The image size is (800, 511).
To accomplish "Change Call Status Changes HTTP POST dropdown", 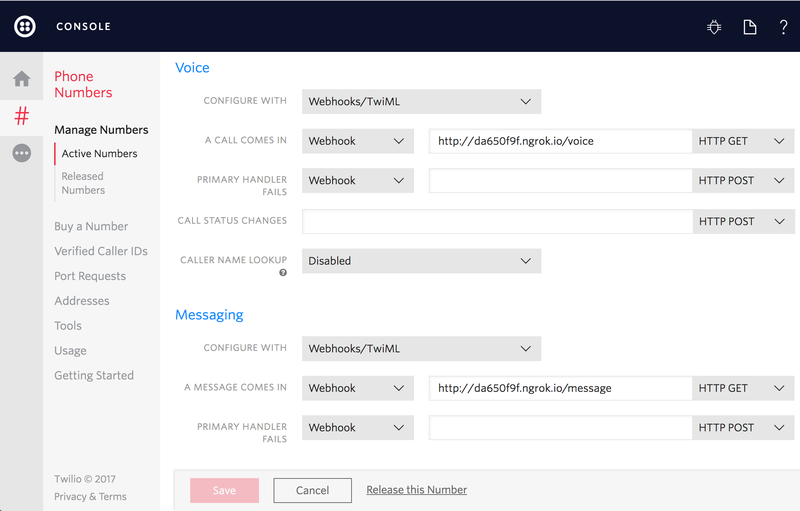I will [x=743, y=221].
